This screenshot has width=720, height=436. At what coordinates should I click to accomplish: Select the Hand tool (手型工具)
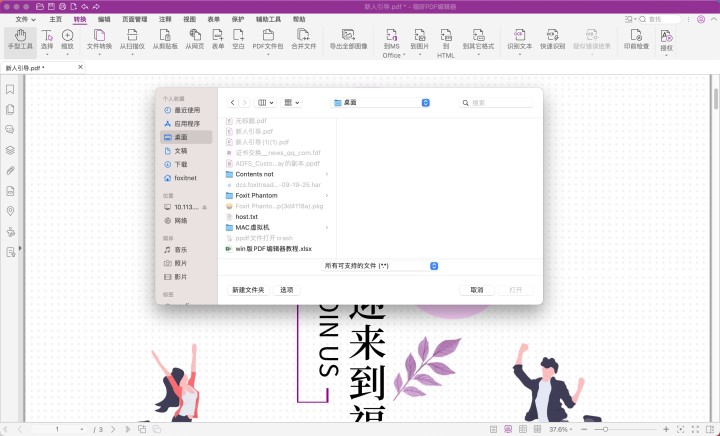(x=18, y=40)
